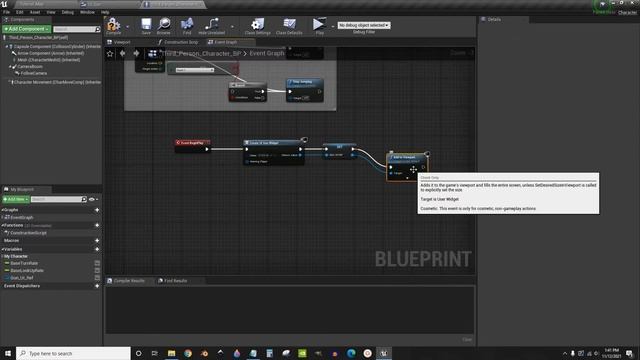Add a new function with Functions plus
Image resolution: width=640 pixels, height=360 pixels.
click(x=97, y=225)
